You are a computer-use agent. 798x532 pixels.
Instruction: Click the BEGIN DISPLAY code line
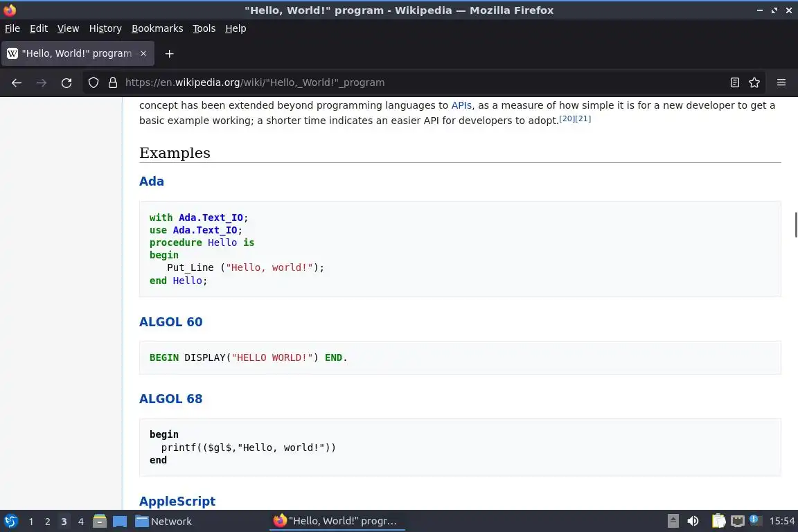249,357
